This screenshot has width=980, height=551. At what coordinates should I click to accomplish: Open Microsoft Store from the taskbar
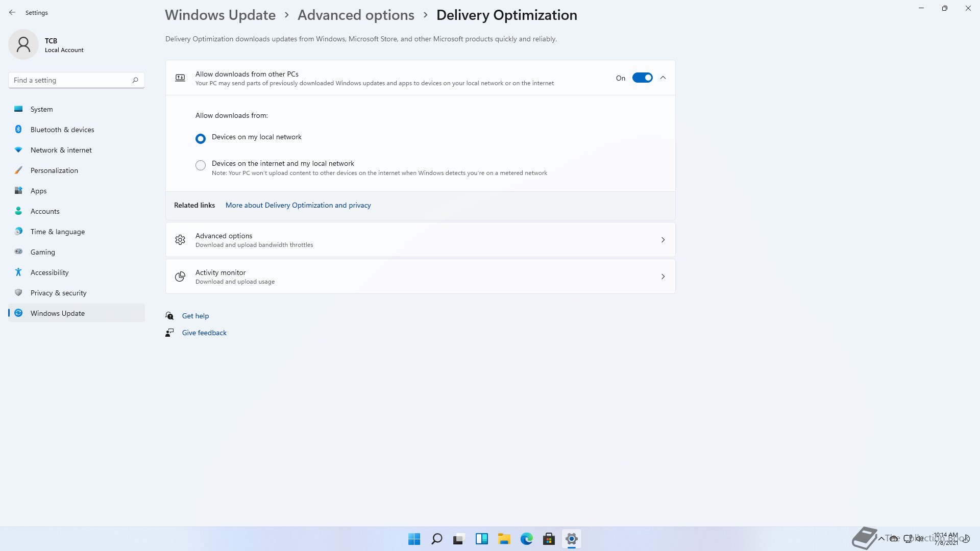click(549, 539)
